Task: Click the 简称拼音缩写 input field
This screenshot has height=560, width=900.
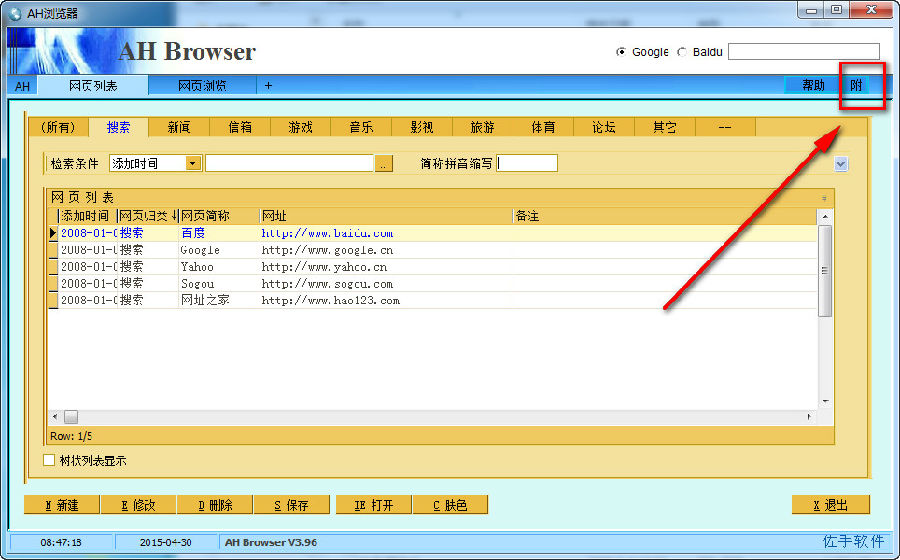Action: 527,164
